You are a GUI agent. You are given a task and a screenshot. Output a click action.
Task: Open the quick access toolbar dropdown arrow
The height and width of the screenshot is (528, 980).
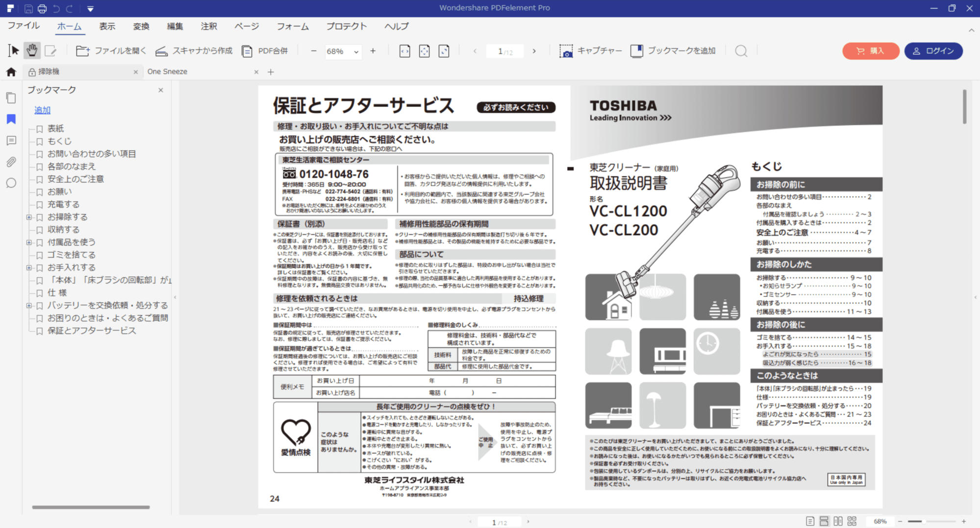(90, 8)
